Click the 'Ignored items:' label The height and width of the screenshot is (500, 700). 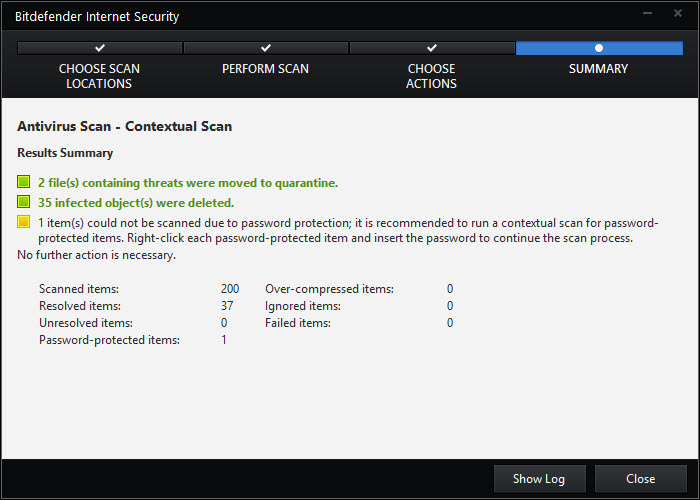(x=303, y=306)
